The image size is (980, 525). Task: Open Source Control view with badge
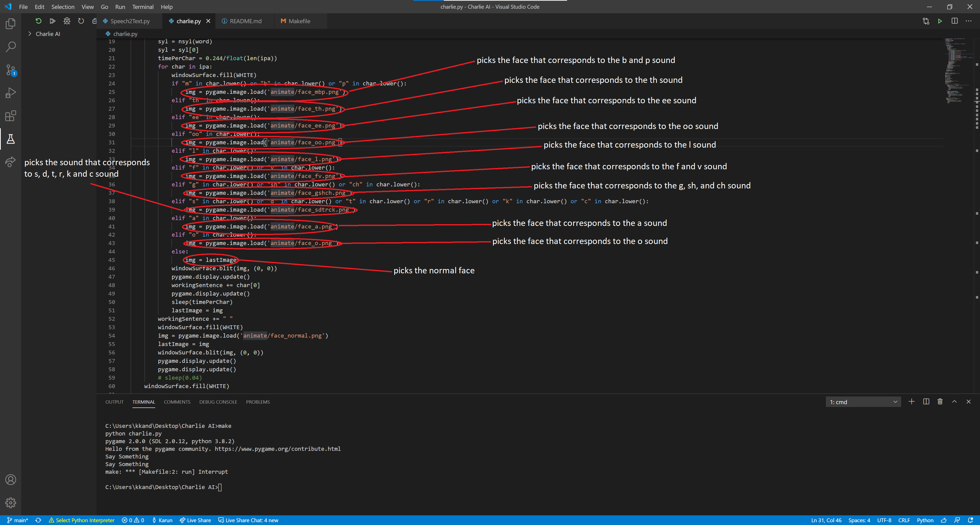click(x=11, y=70)
